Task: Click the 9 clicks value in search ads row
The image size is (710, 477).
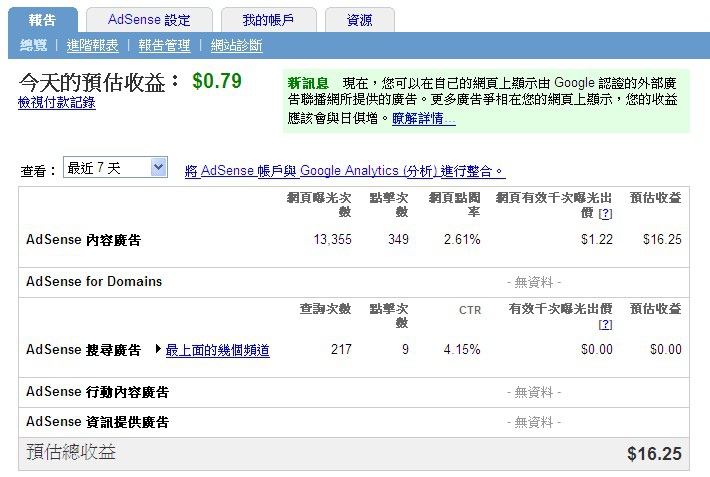Action: coord(405,349)
